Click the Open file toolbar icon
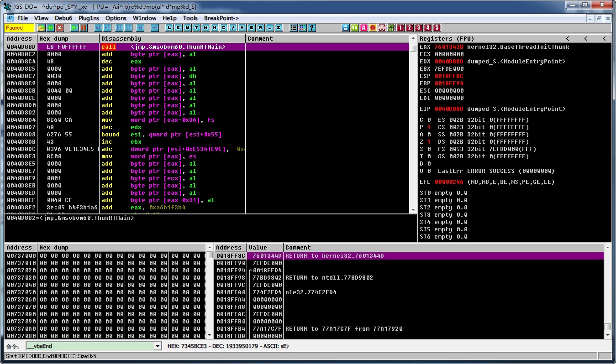Screen dimensions: 616x364 (41, 28)
